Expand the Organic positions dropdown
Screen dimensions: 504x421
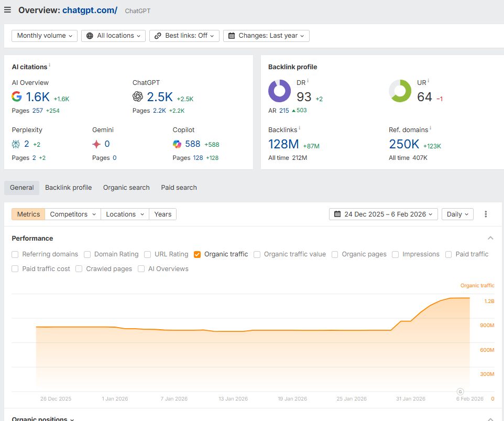43,418
